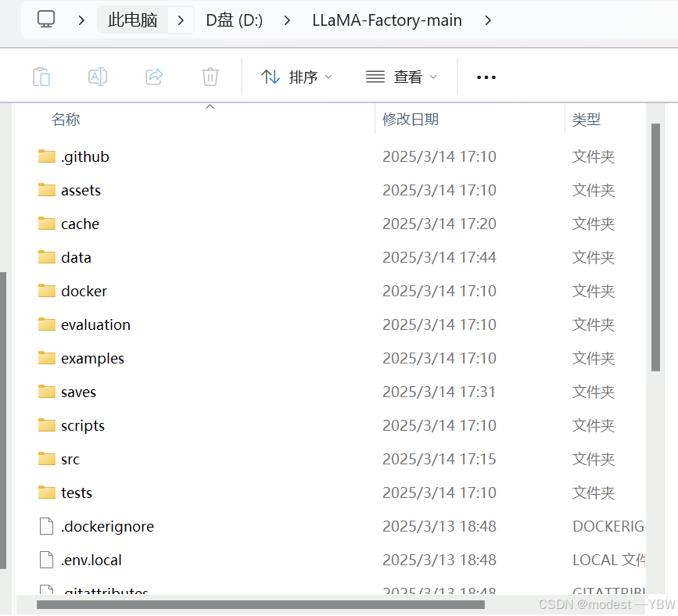Image resolution: width=678 pixels, height=616 pixels.
Task: Click LLaMA-Factory-main breadcrumb
Action: point(387,20)
